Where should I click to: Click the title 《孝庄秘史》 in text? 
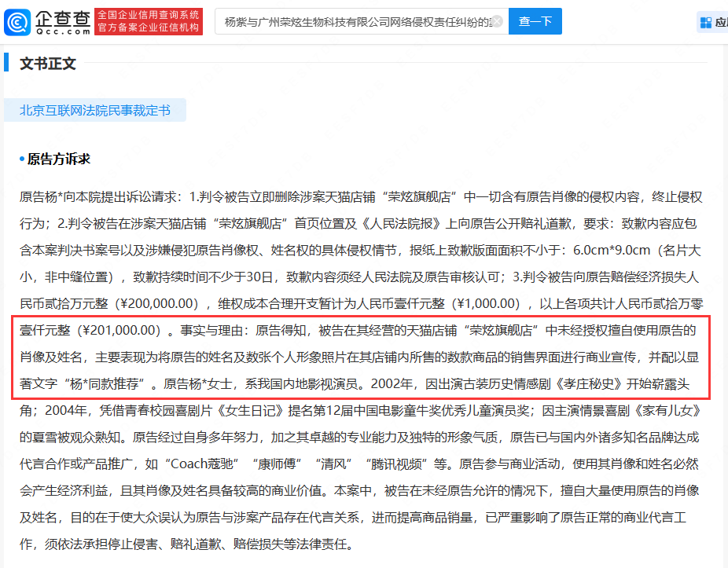point(588,384)
